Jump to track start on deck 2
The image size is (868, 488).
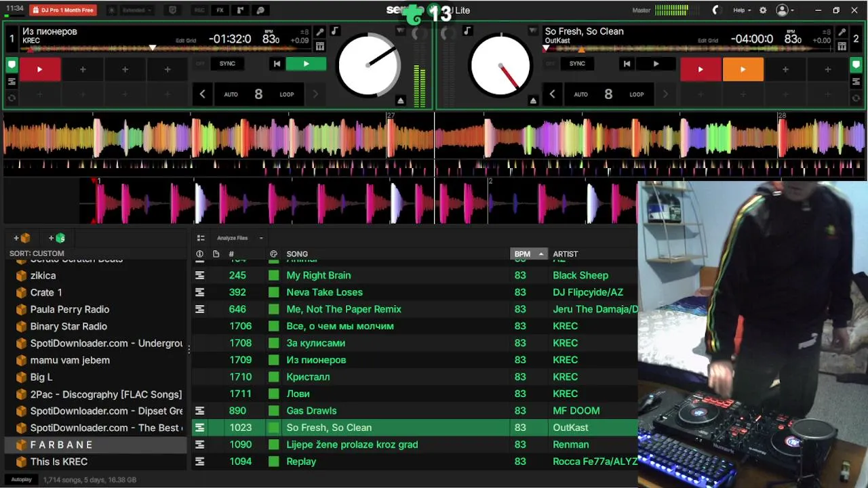click(627, 64)
